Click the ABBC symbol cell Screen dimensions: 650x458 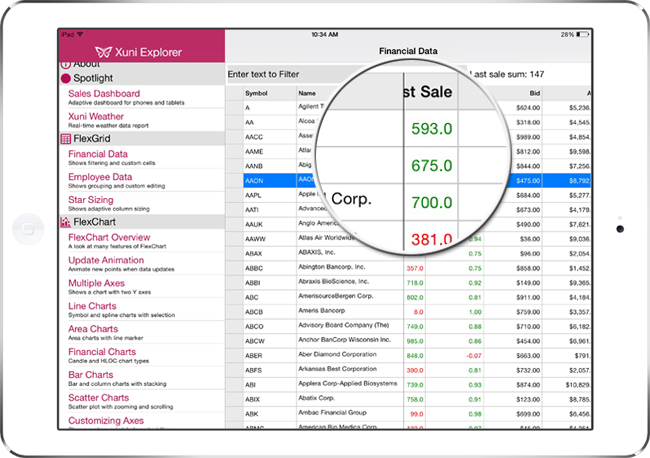[x=270, y=268]
